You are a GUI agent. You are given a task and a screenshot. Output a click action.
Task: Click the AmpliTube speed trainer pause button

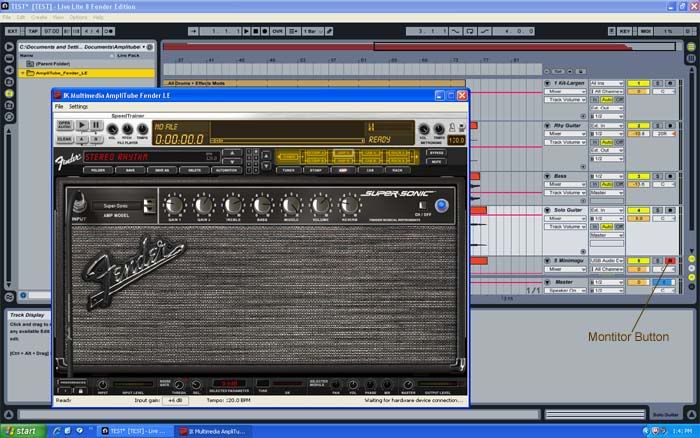tap(96, 125)
